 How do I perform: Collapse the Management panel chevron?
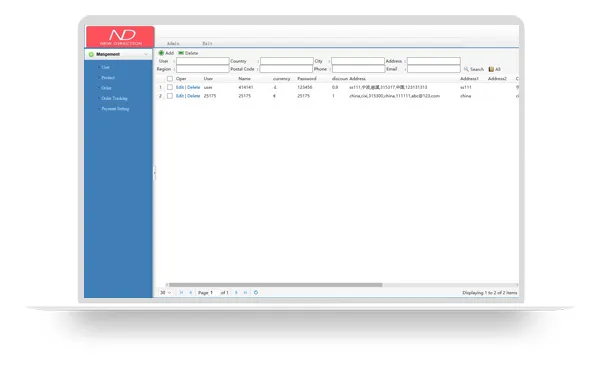pyautogui.click(x=146, y=54)
